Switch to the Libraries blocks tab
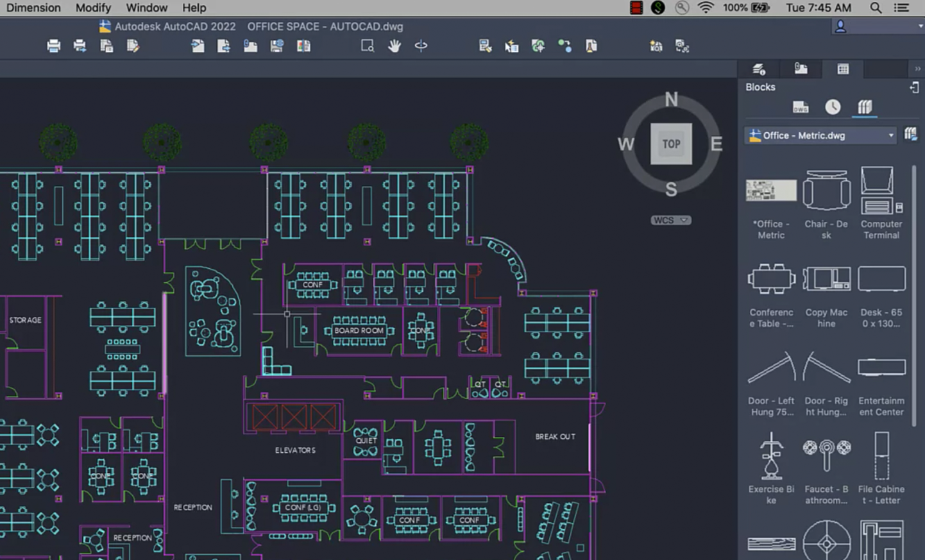The height and width of the screenshot is (560, 925). coord(865,107)
